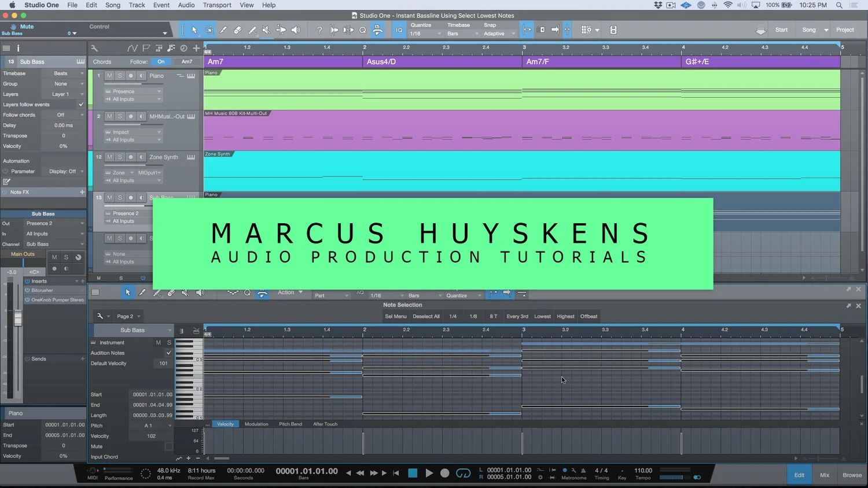
Task: Select the Paint tool in main toolbar
Action: click(252, 30)
